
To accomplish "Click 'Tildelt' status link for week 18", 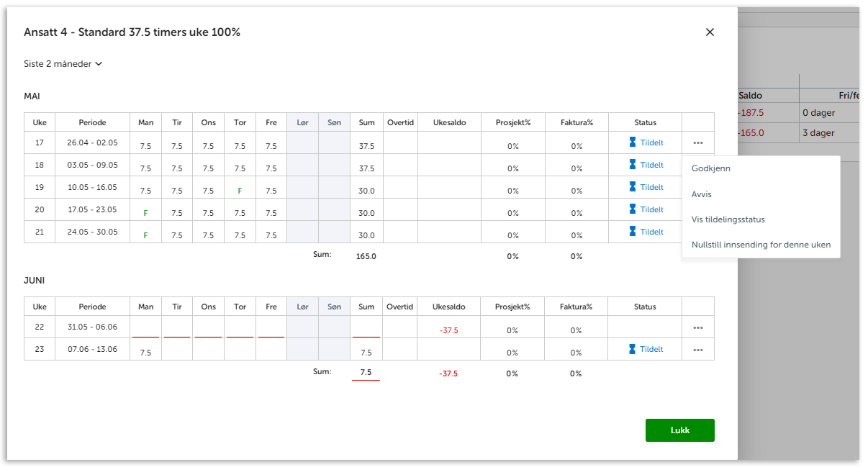I will (651, 165).
